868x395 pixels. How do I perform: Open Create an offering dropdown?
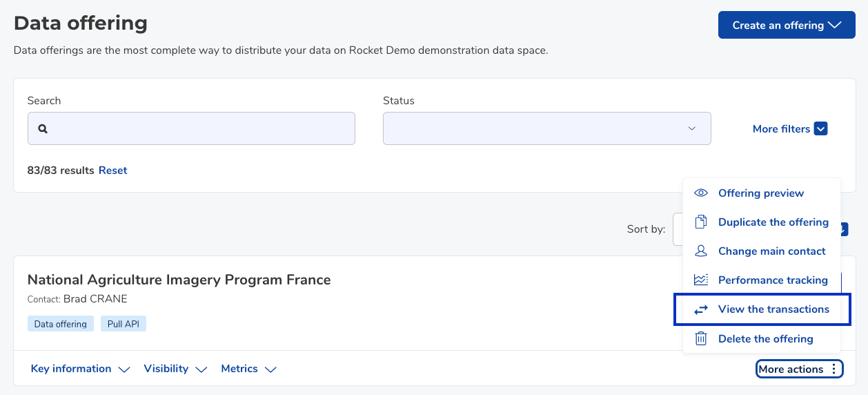coord(787,25)
